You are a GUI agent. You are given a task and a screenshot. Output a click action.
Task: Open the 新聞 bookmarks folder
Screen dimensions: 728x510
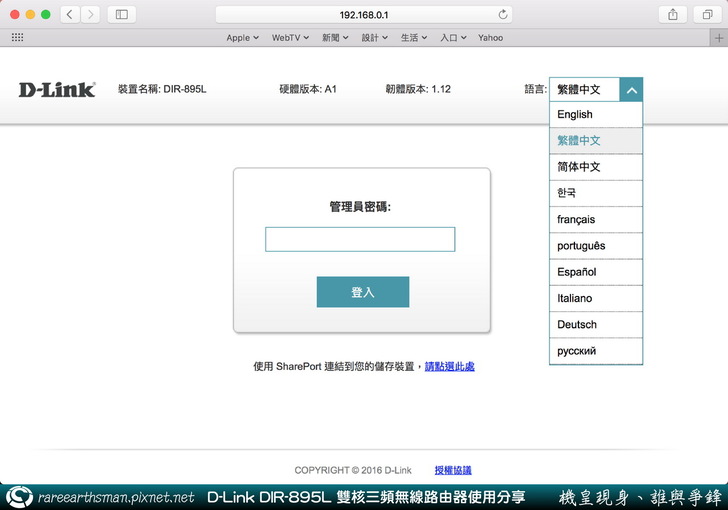[335, 38]
